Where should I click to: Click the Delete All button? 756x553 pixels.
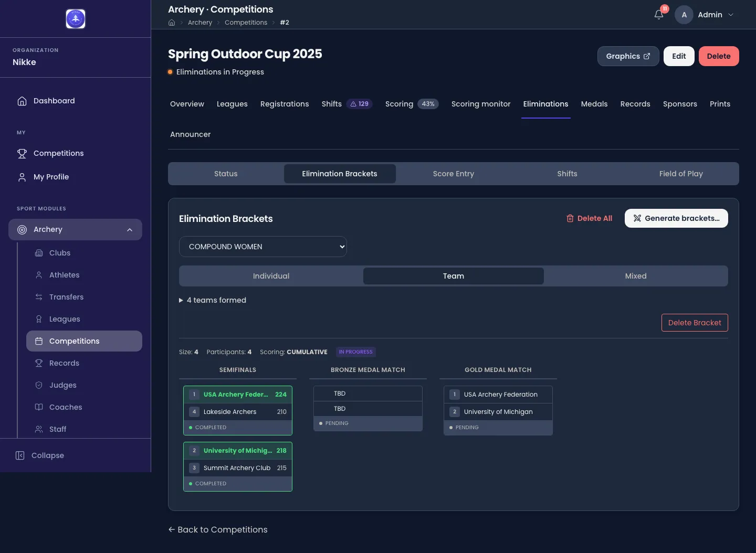pyautogui.click(x=589, y=218)
